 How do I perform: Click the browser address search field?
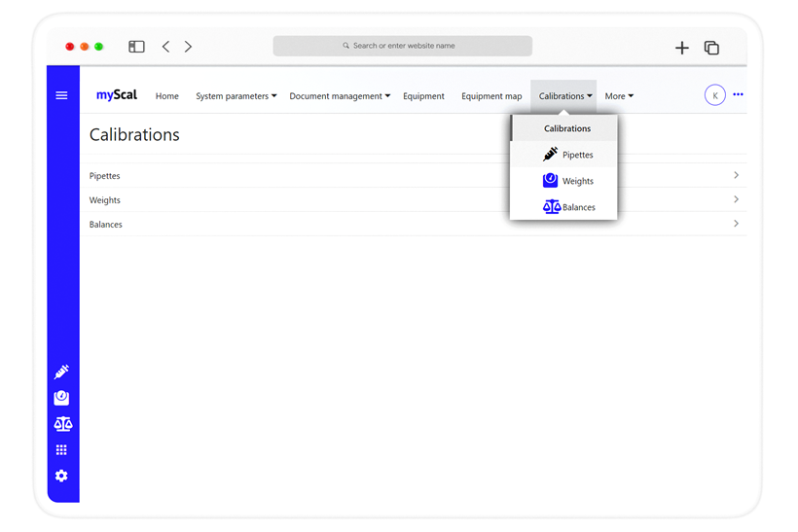click(x=403, y=46)
